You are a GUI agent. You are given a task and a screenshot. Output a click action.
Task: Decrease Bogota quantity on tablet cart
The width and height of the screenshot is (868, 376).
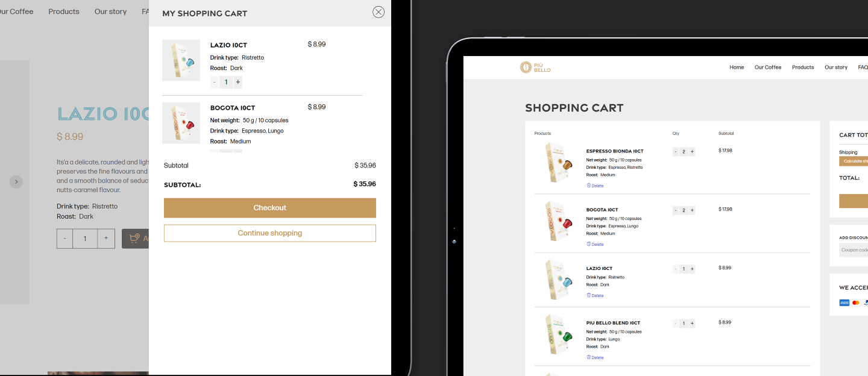676,210
